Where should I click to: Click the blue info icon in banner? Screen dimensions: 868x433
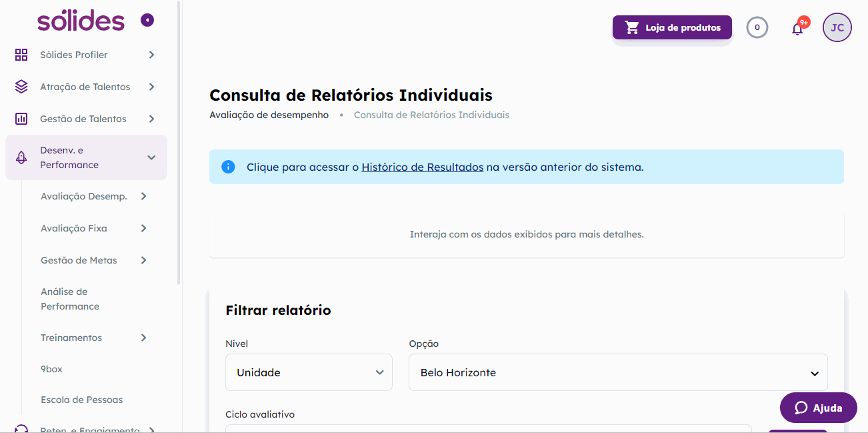point(228,167)
